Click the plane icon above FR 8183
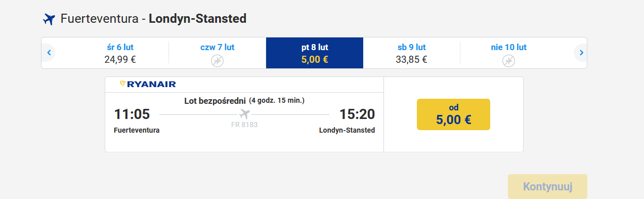Image resolution: width=644 pixels, height=199 pixels. point(245,113)
